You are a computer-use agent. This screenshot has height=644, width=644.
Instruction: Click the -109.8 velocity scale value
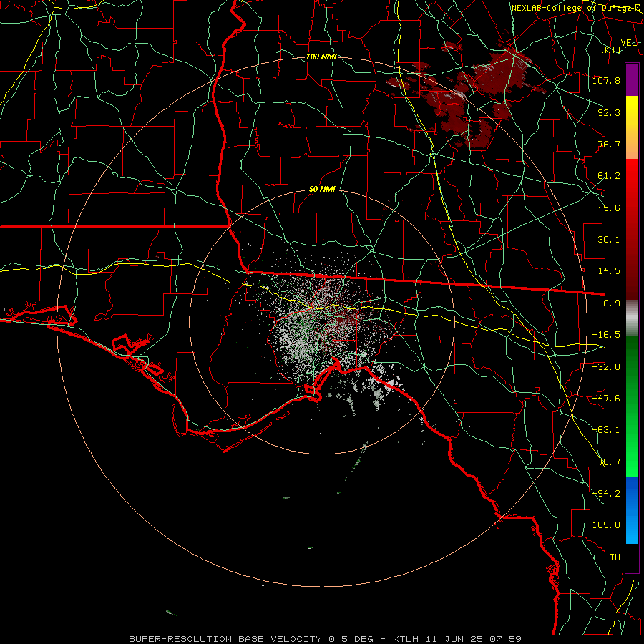click(603, 525)
